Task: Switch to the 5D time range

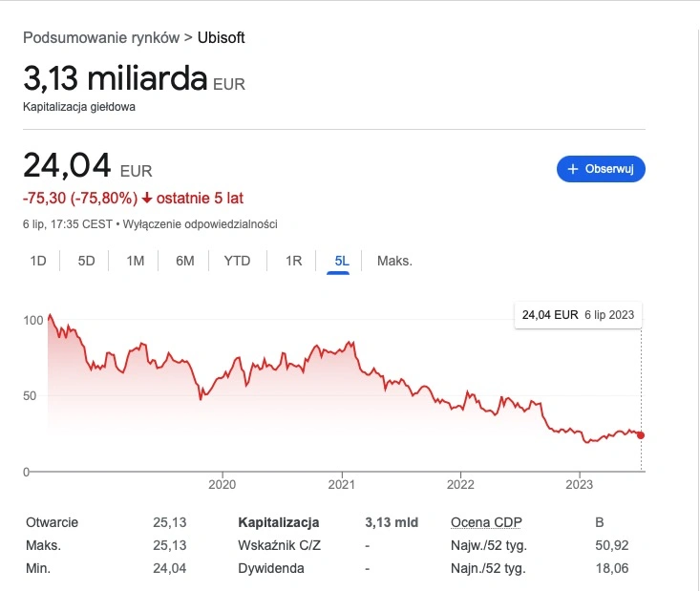Action: pyautogui.click(x=86, y=261)
